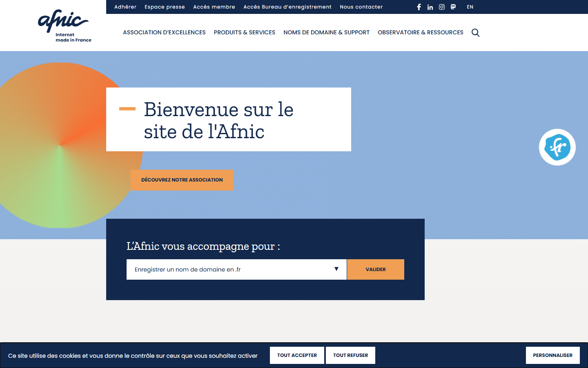This screenshot has height=368, width=588.
Task: Click the Bienvenue sur le site heading
Action: click(x=218, y=120)
